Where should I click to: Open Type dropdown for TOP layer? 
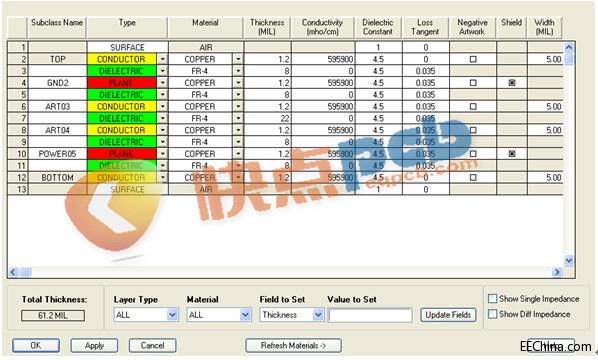162,59
